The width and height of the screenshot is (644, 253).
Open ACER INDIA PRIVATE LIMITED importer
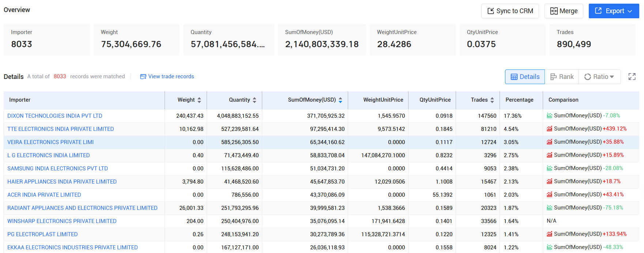pos(44,195)
